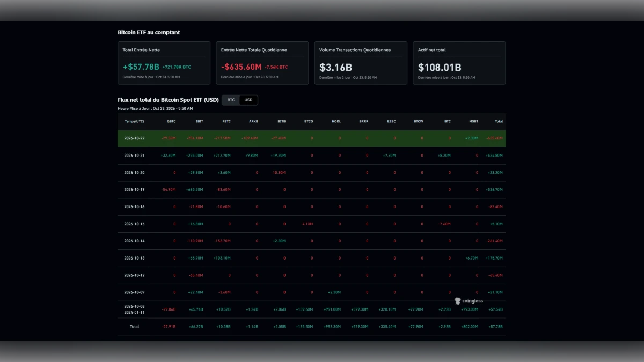The height and width of the screenshot is (362, 644).
Task: Click the FBTC column header
Action: tap(226, 121)
